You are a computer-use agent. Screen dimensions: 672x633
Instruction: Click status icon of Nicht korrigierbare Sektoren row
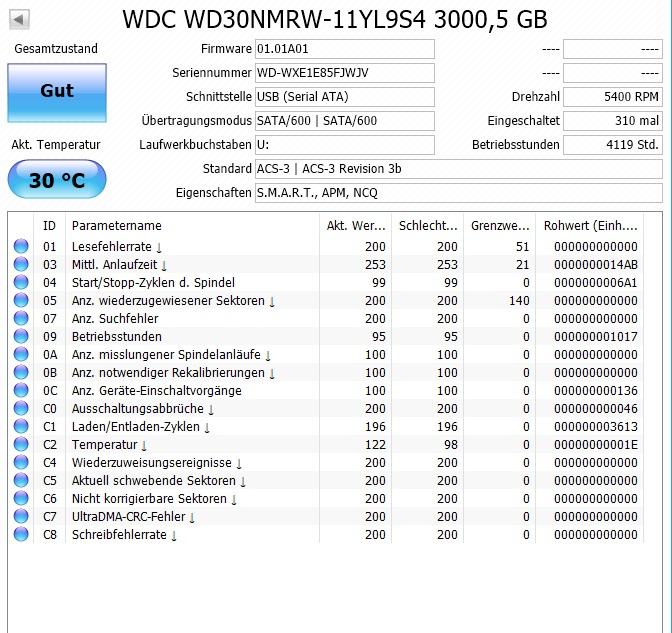21,498
